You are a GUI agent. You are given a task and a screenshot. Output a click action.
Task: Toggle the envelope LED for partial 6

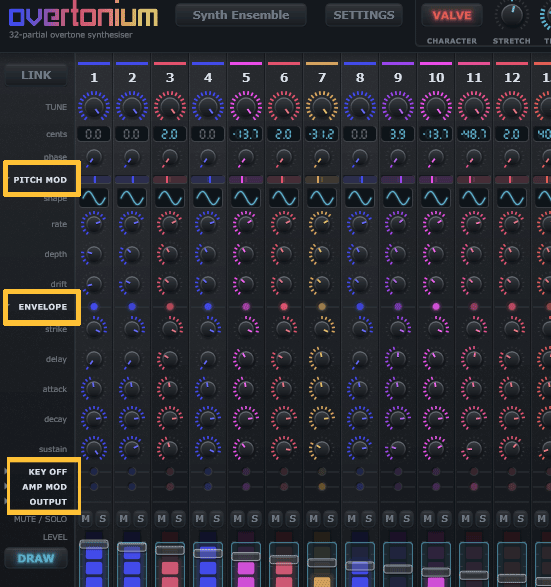(x=284, y=307)
